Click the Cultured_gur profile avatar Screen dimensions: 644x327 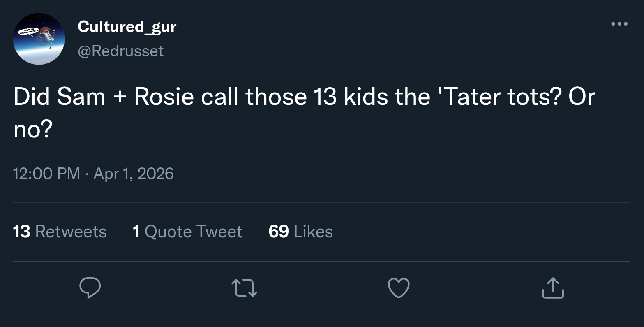tap(39, 39)
